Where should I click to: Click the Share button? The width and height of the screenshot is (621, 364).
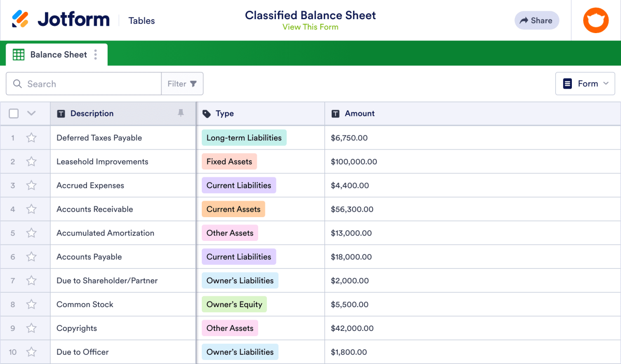tap(537, 20)
